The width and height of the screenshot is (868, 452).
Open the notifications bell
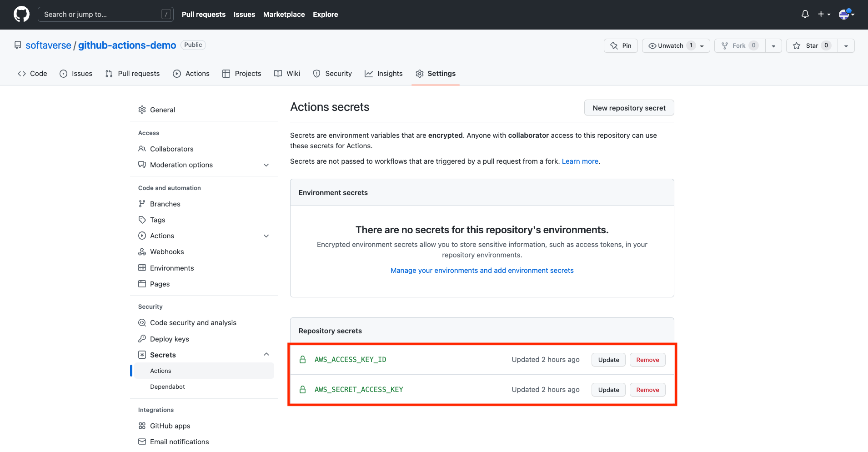(x=805, y=14)
